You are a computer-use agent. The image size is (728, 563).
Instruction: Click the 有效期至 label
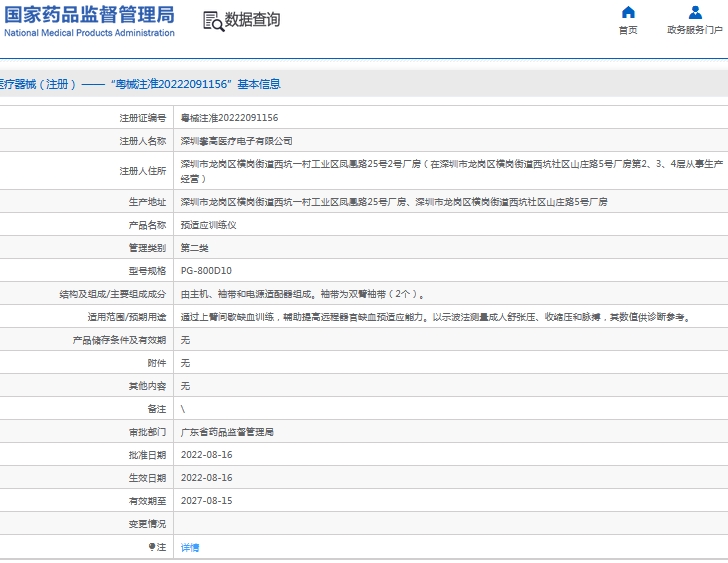[147, 501]
